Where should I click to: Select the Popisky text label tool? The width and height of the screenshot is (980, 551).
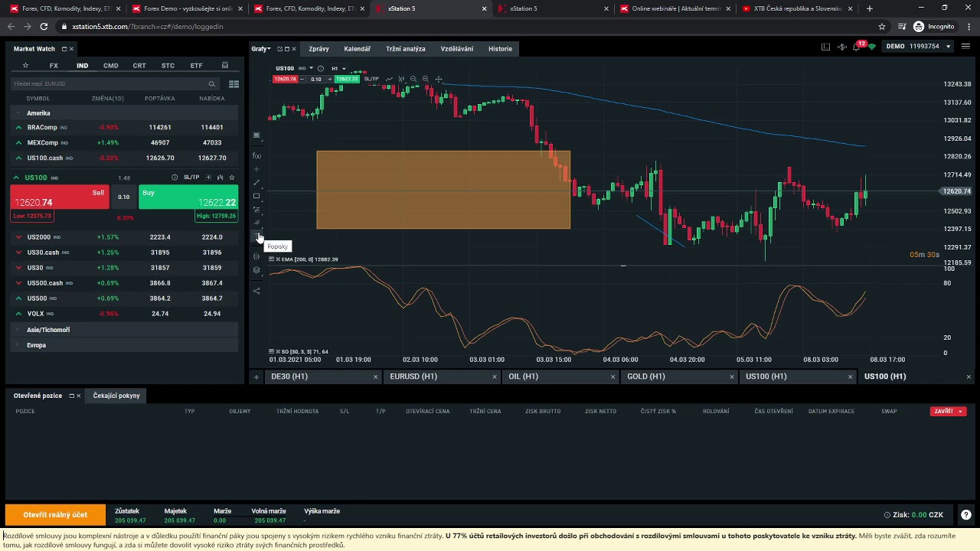click(256, 236)
